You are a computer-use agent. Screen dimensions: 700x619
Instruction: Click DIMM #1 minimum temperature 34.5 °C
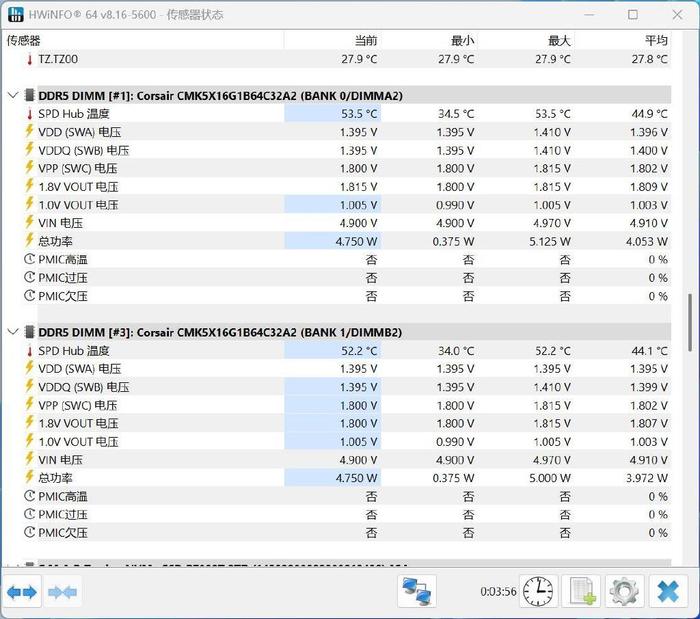[x=456, y=114]
